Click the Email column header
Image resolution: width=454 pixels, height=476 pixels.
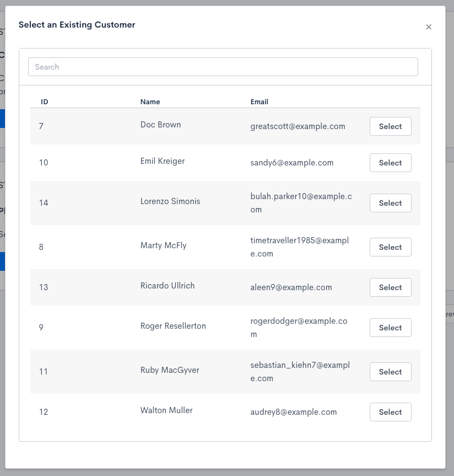coord(260,102)
